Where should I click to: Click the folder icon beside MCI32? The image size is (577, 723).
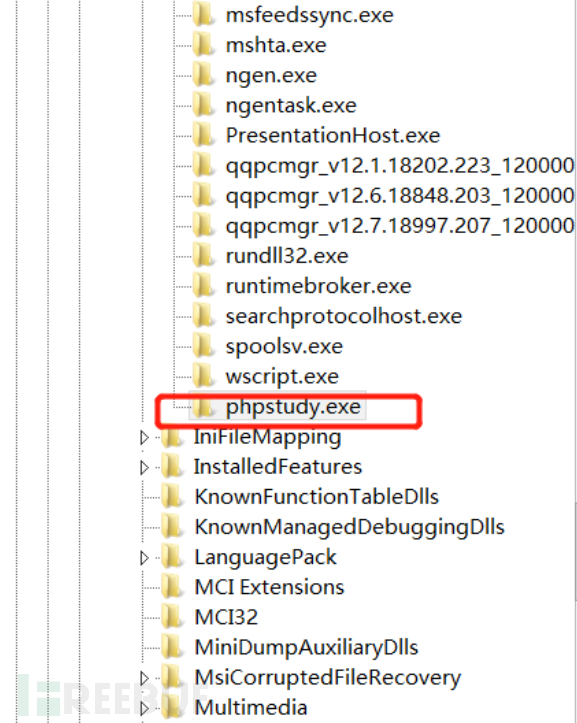click(x=172, y=617)
